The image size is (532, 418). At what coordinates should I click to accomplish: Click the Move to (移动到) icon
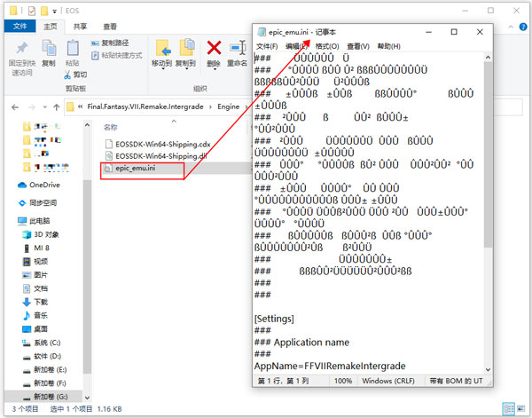(161, 52)
